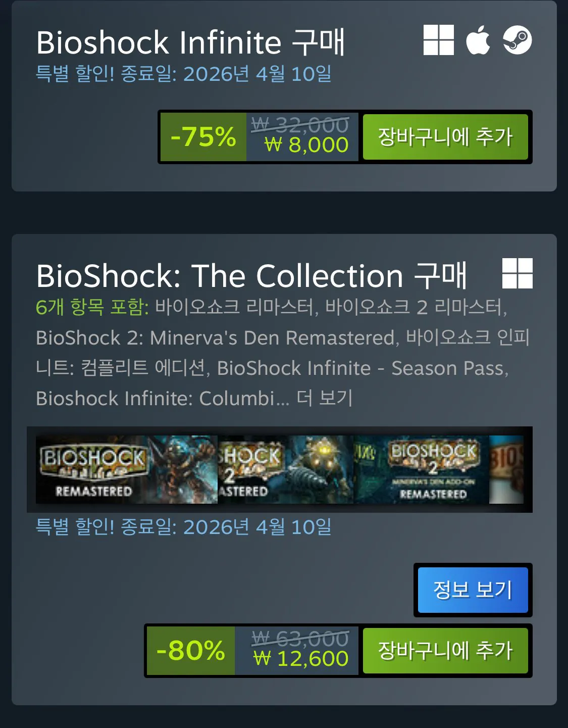Screen dimensions: 568x728
Task: Open partially visible last bundle thumbnail
Action: [506, 469]
